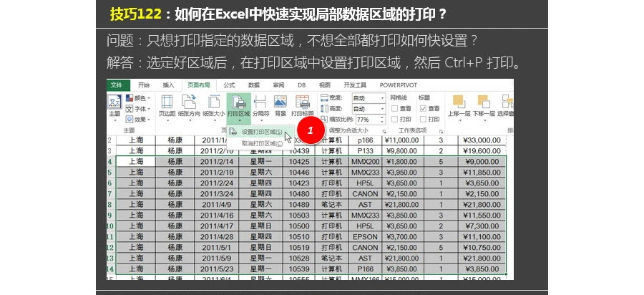Select the 页面布局 tab
Viewport: 644px width, 295px height.
tap(199, 85)
